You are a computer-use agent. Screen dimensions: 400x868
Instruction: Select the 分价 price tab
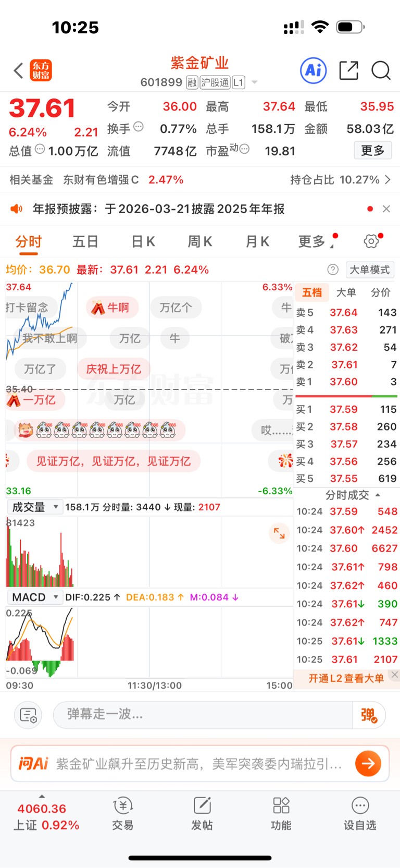click(381, 292)
